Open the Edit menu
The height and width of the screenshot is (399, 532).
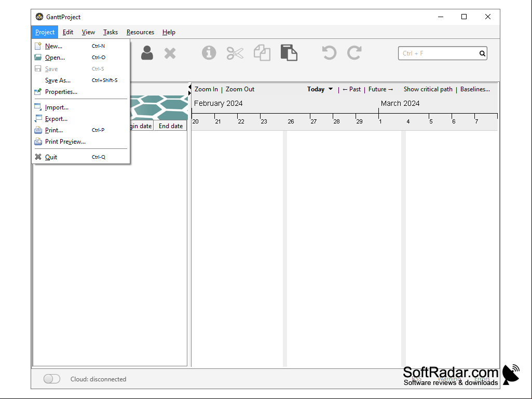point(68,32)
